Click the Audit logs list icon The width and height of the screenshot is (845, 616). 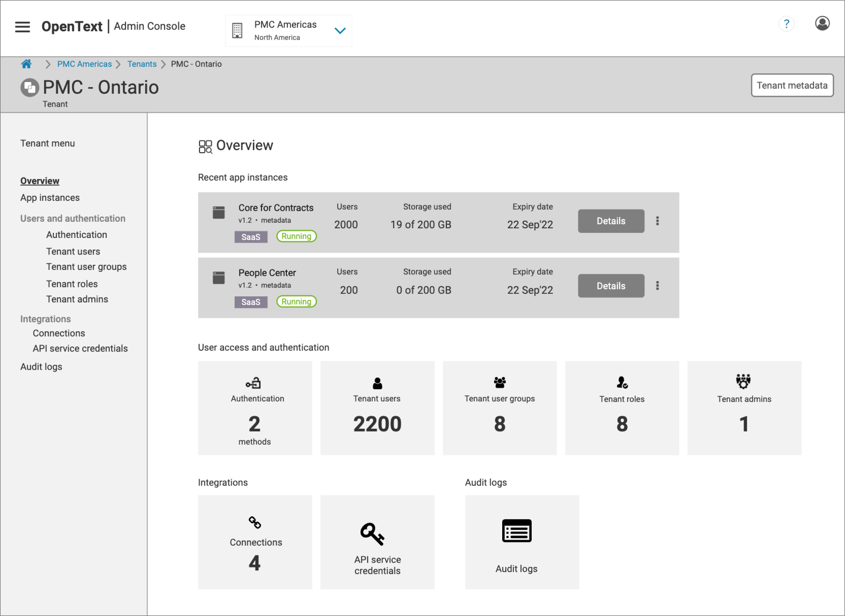click(517, 531)
